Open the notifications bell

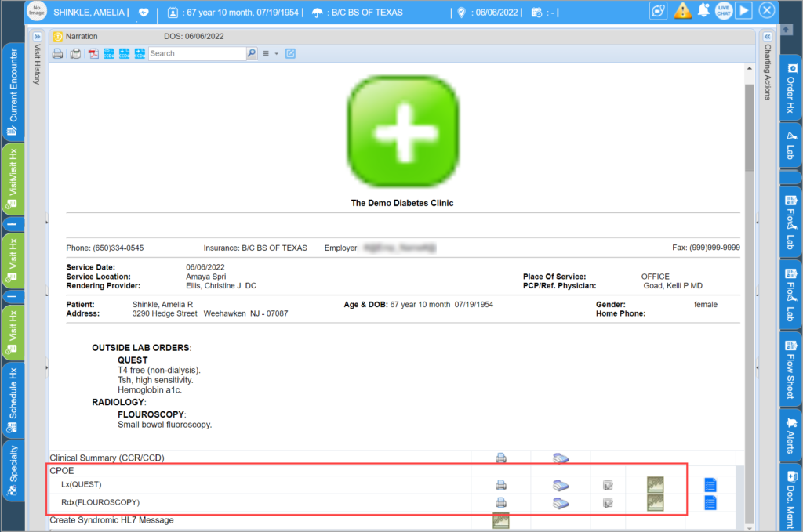(703, 11)
